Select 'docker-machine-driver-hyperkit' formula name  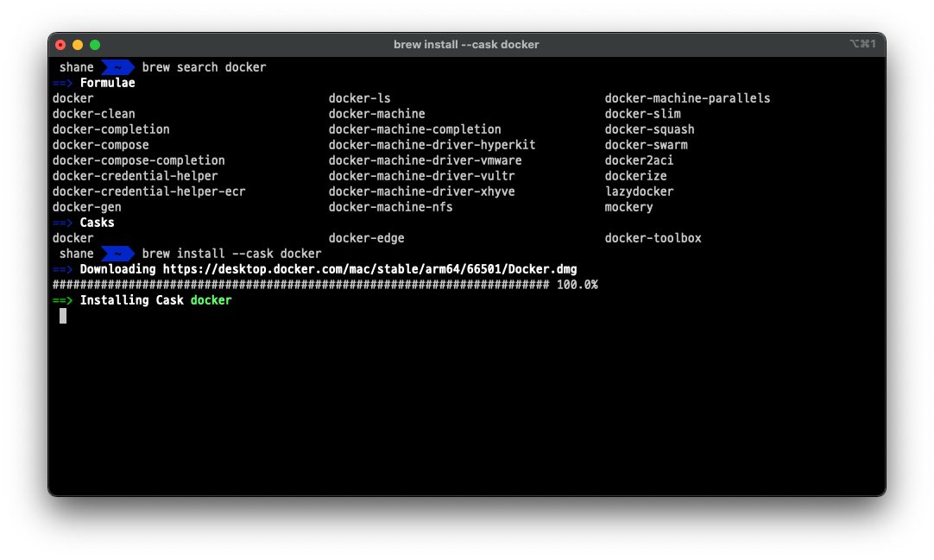pos(432,145)
